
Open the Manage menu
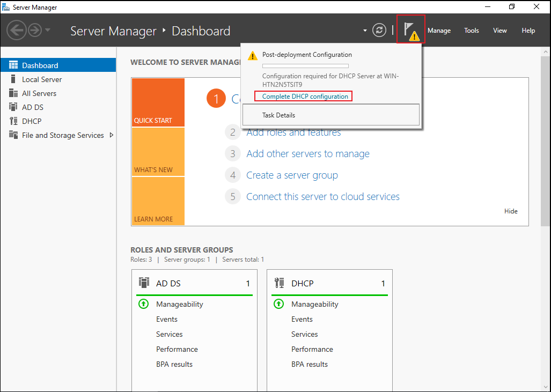tap(439, 31)
